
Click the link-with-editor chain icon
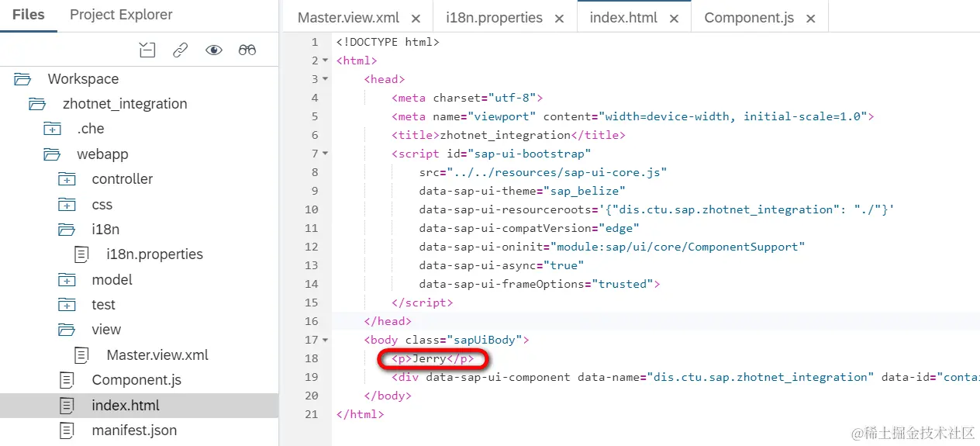point(181,50)
